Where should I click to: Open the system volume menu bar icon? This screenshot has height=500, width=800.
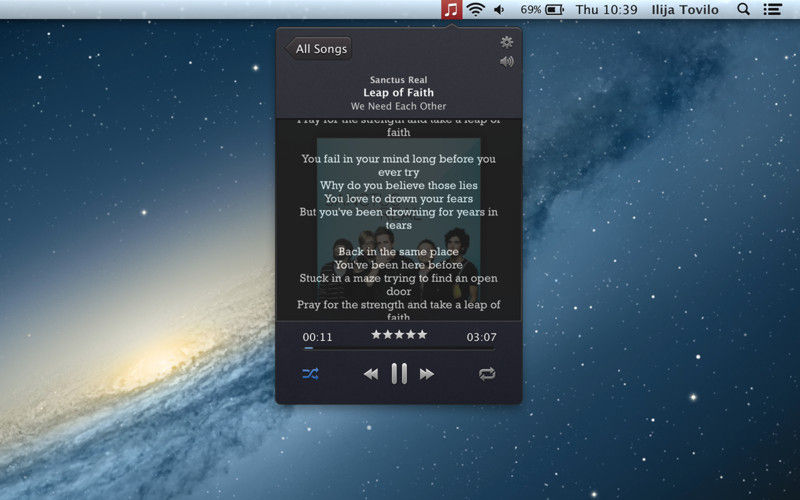pyautogui.click(x=499, y=9)
